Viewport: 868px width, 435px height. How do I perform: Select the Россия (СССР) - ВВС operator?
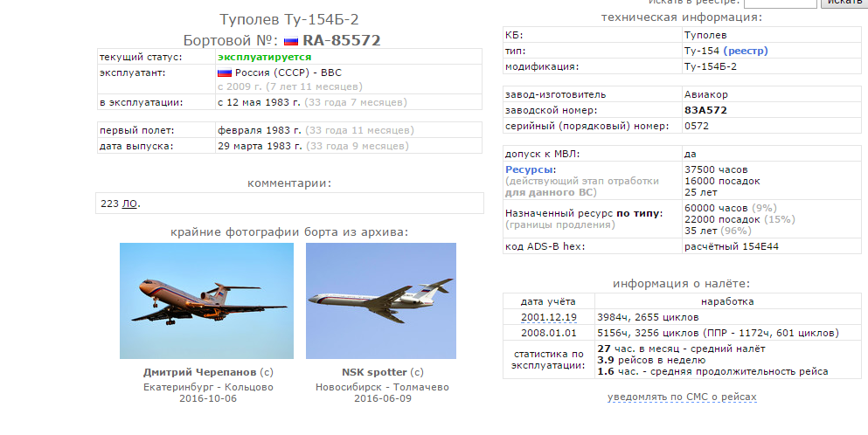tap(288, 72)
